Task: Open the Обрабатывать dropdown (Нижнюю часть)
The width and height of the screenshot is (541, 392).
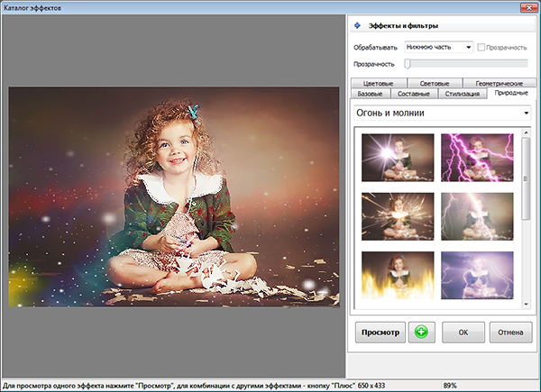Action: pos(439,47)
